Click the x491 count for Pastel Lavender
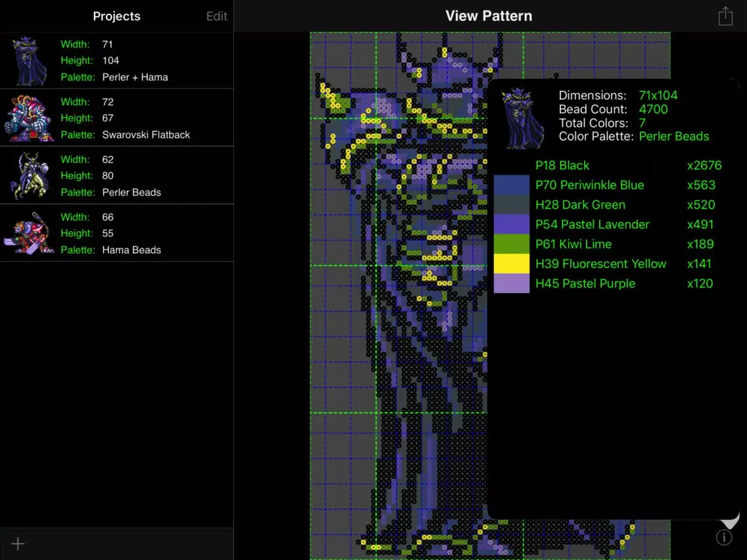 click(700, 224)
